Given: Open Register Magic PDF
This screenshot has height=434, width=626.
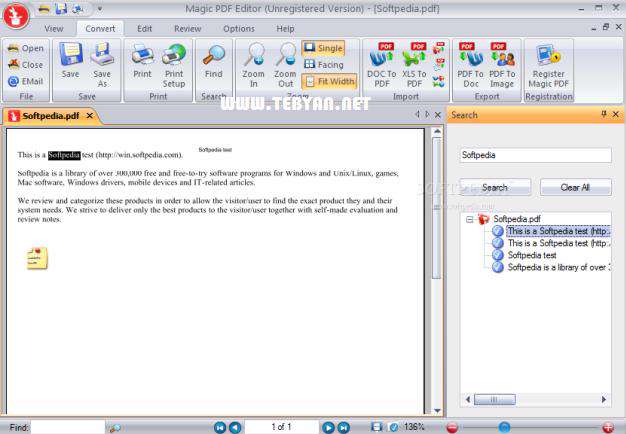Looking at the screenshot, I should click(549, 65).
